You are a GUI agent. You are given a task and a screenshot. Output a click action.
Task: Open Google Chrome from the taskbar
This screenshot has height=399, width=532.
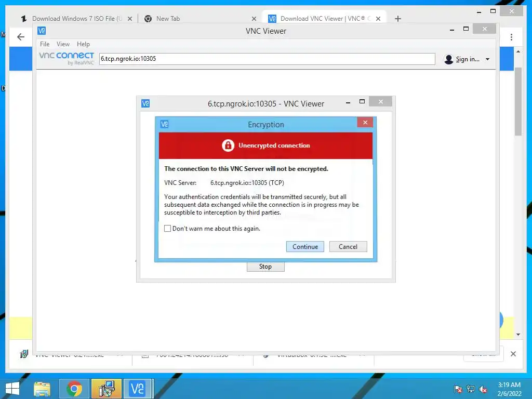[74, 389]
